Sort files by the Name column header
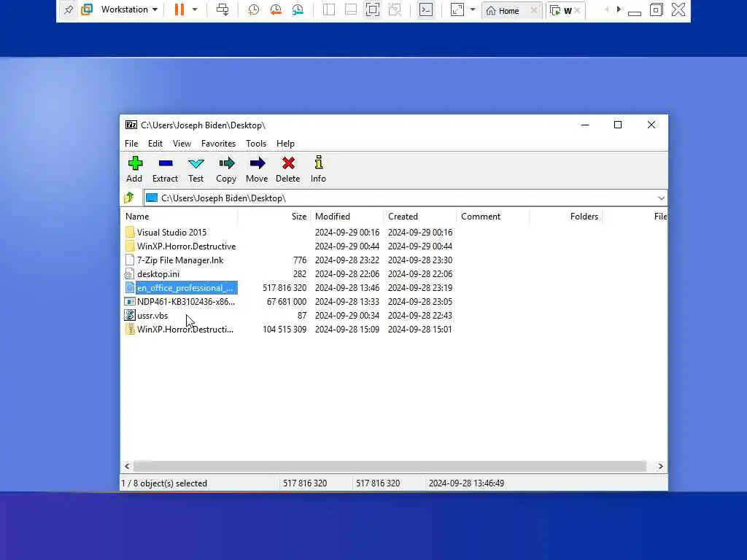Viewport: 747px width, 560px height. coord(179,216)
